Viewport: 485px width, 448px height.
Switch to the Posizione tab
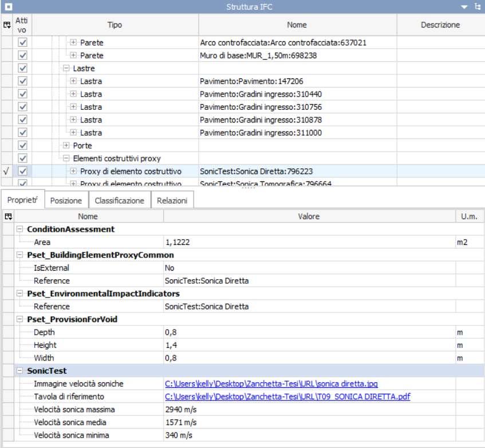click(x=66, y=201)
